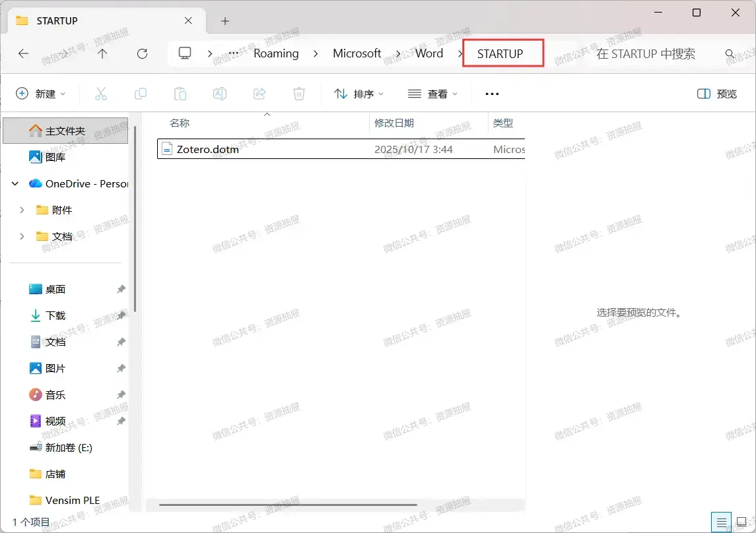Open the 新建 dropdown menu
The image size is (756, 533).
(x=40, y=94)
